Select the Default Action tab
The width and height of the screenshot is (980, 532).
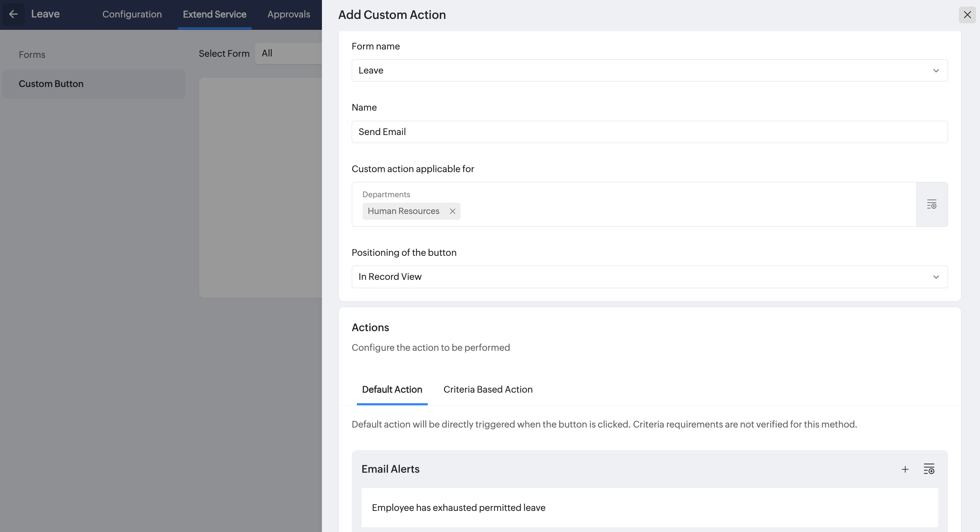(x=392, y=390)
